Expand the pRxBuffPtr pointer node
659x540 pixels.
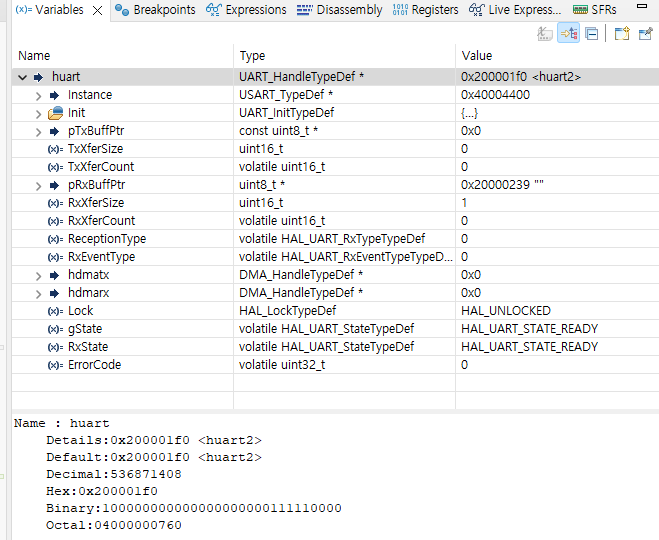[x=38, y=186]
